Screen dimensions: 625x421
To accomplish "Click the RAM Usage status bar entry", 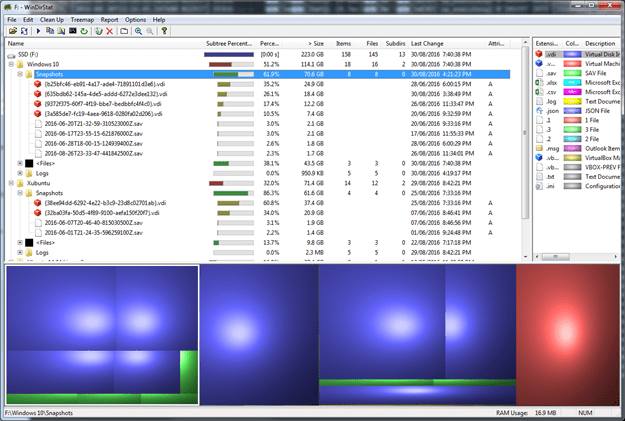I will point(526,413).
